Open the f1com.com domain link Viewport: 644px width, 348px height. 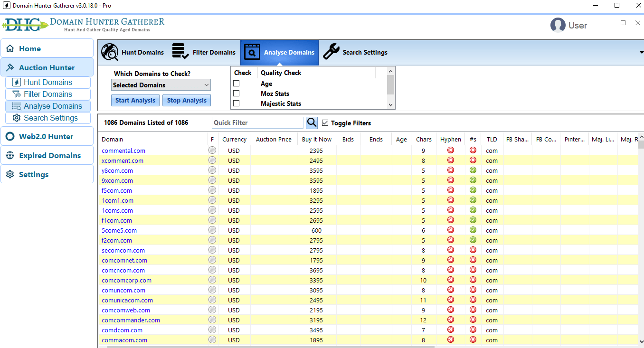point(117,220)
